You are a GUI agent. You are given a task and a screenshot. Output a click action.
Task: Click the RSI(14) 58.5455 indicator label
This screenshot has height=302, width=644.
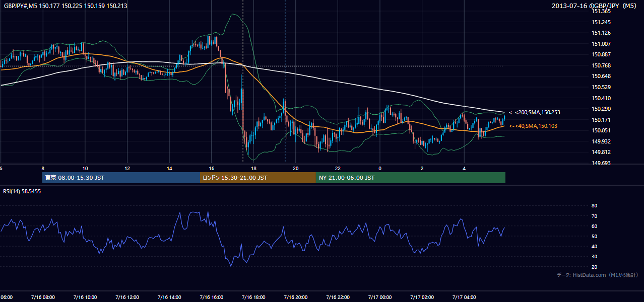[x=22, y=191]
